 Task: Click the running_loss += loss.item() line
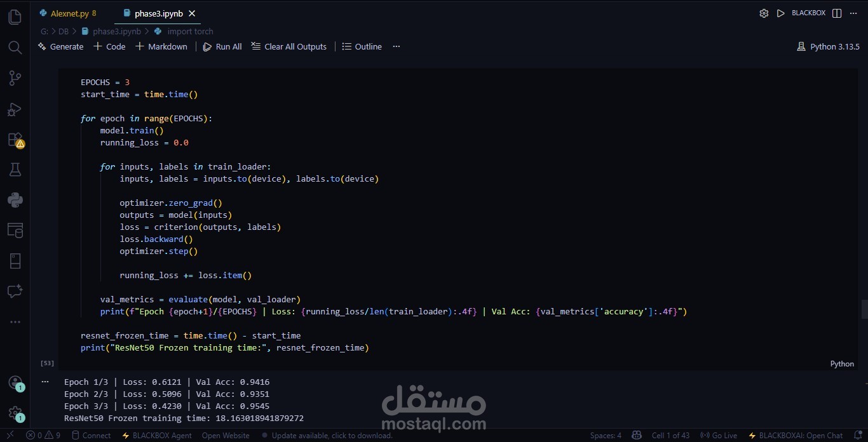tap(186, 275)
